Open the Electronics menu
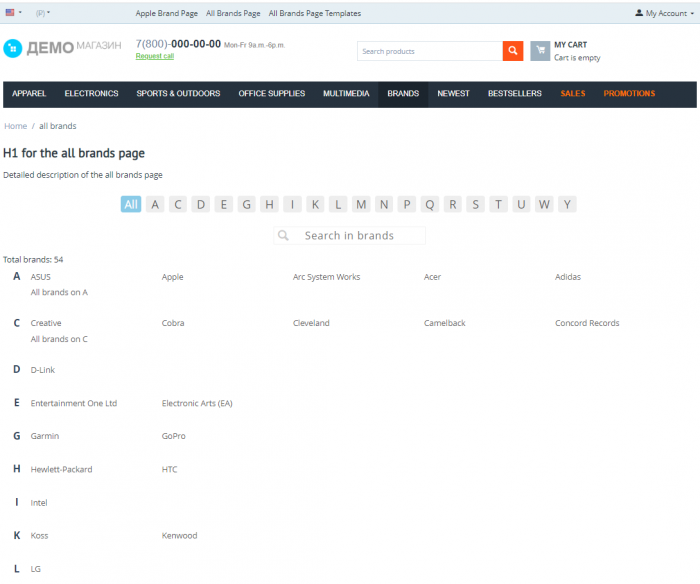Screen dimensions: 700x584 [92, 93]
